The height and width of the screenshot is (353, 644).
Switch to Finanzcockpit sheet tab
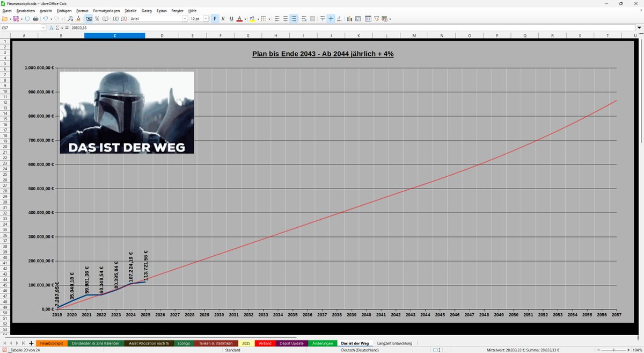(52, 343)
